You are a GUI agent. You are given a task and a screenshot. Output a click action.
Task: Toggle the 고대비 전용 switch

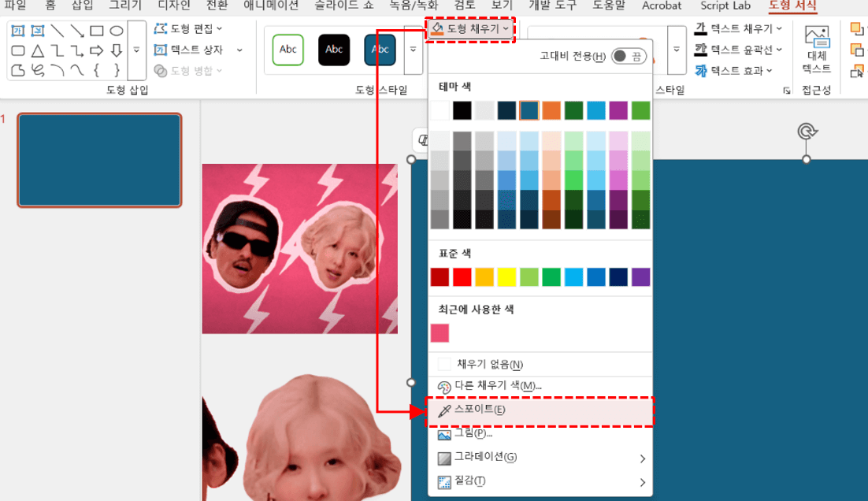(x=629, y=56)
